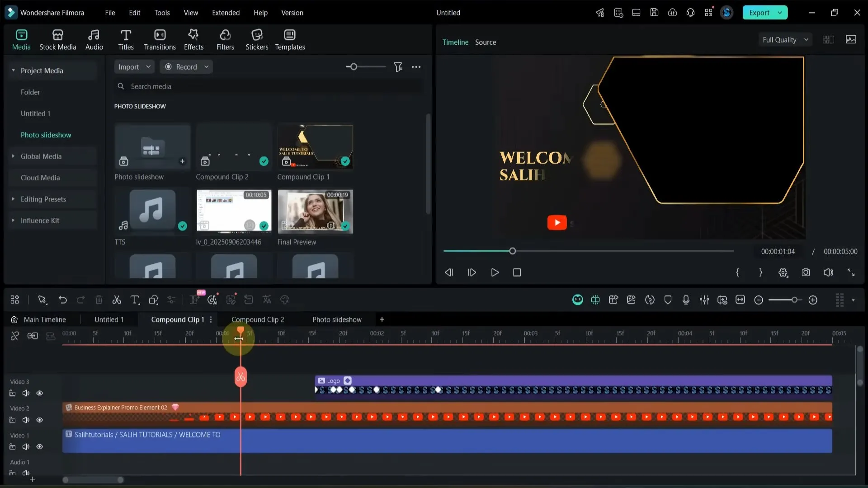Switch to the Compound Clip 2 tab
Viewport: 868px width, 488px height.
point(258,319)
